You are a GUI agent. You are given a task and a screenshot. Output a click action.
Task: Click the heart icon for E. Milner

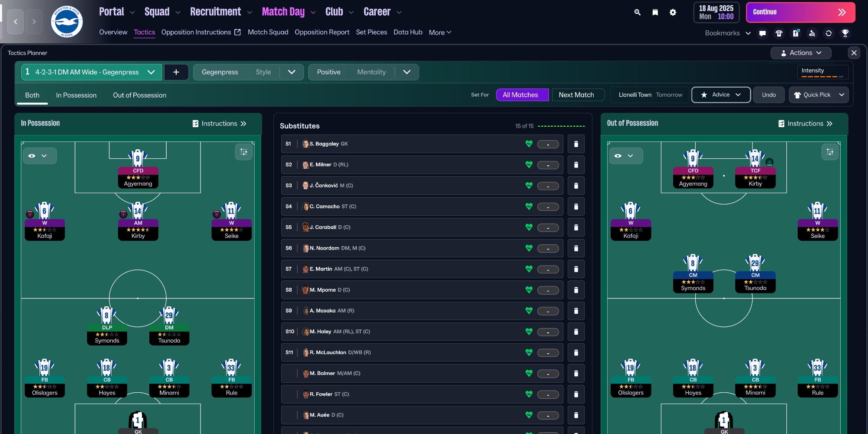point(529,164)
